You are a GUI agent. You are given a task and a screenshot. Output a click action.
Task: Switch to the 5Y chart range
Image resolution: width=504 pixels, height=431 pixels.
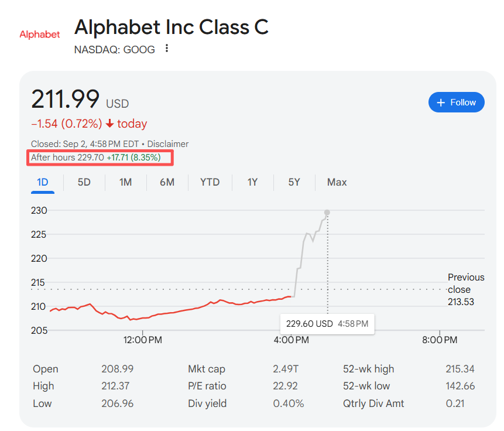coord(294,182)
